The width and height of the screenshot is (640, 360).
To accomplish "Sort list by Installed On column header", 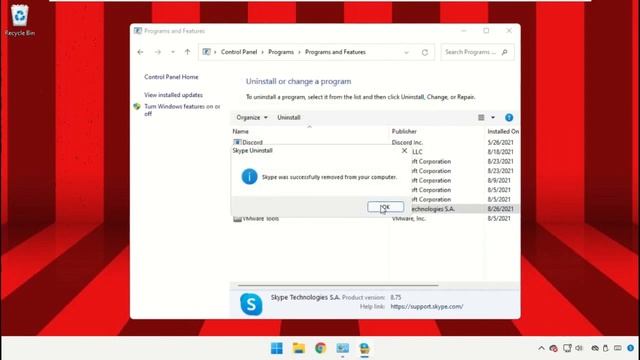I will tap(503, 131).
